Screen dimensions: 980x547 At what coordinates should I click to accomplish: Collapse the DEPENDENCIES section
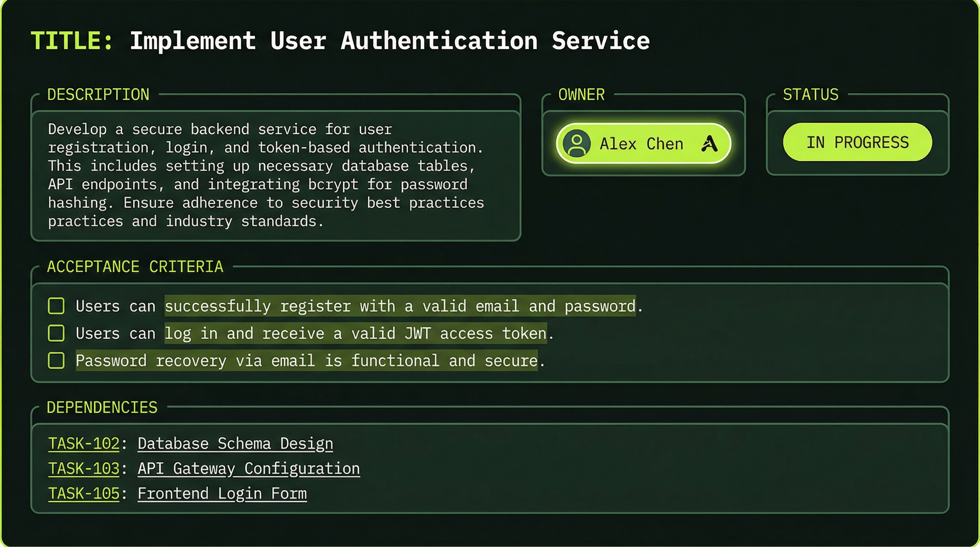point(102,407)
